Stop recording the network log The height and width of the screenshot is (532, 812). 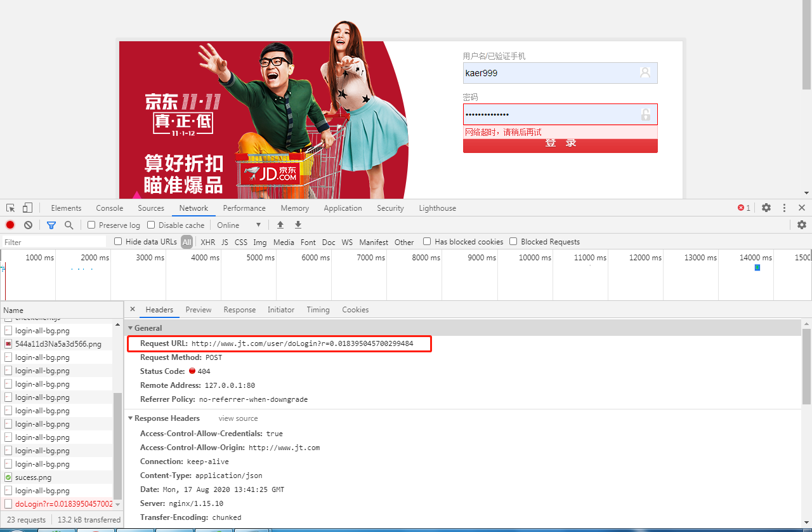(x=10, y=225)
